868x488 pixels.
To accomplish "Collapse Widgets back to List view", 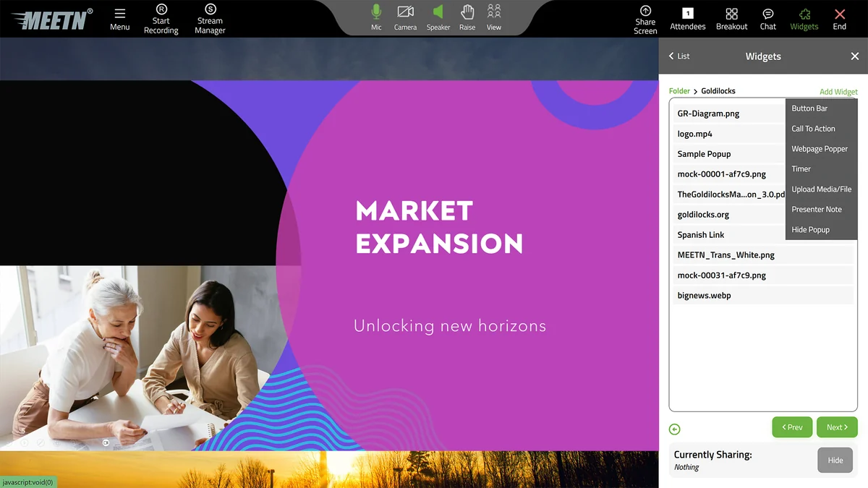I will tap(678, 56).
